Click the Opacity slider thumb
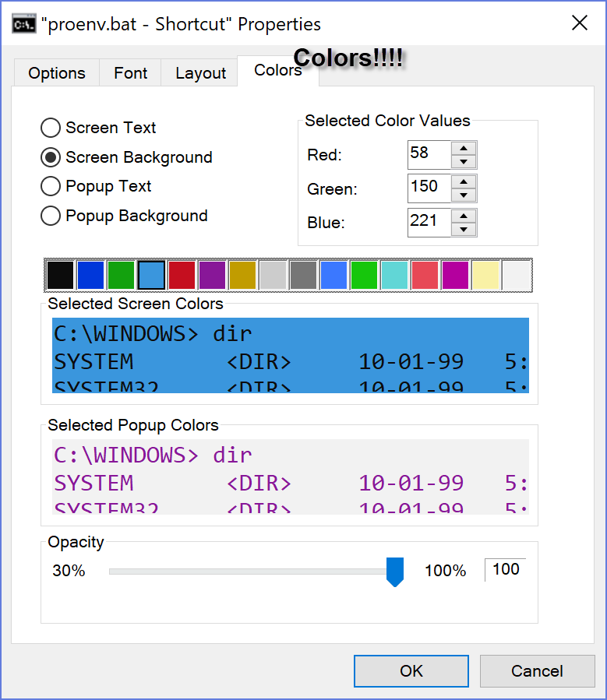This screenshot has height=700, width=607. (x=395, y=572)
